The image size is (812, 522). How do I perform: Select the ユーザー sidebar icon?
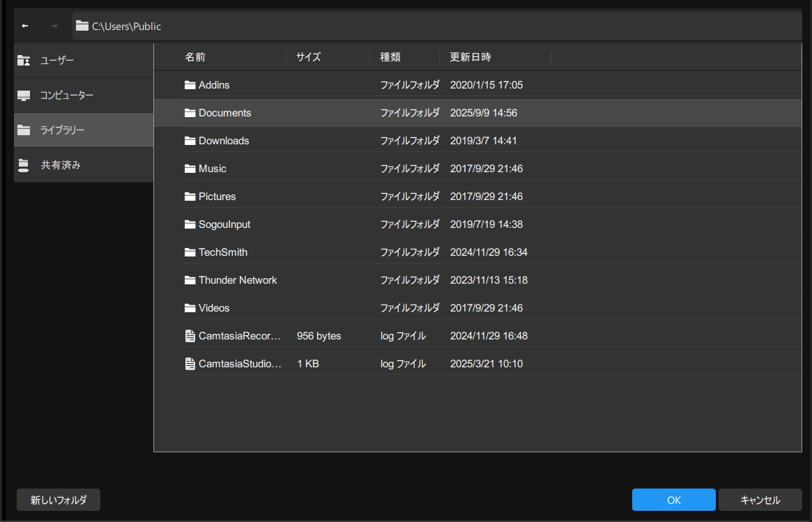click(x=24, y=61)
